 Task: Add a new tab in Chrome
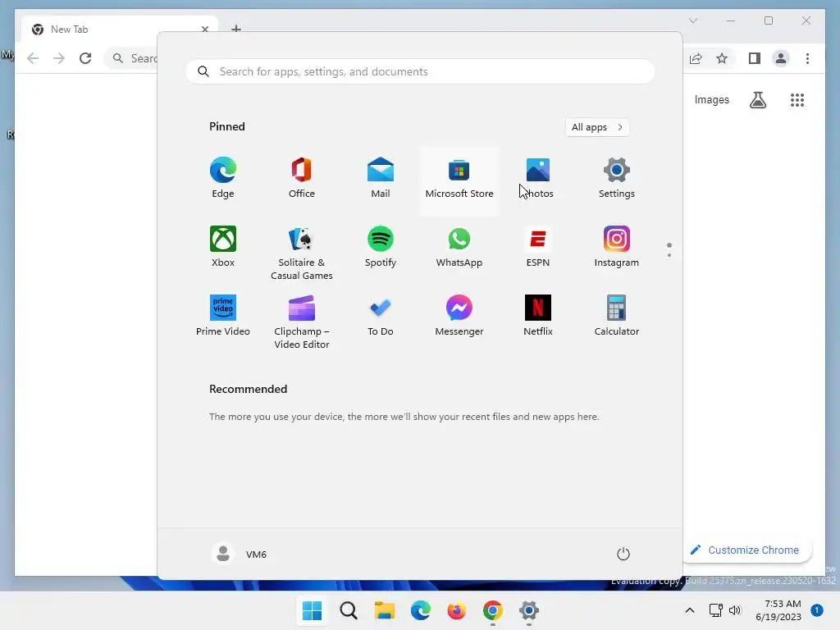(x=236, y=29)
